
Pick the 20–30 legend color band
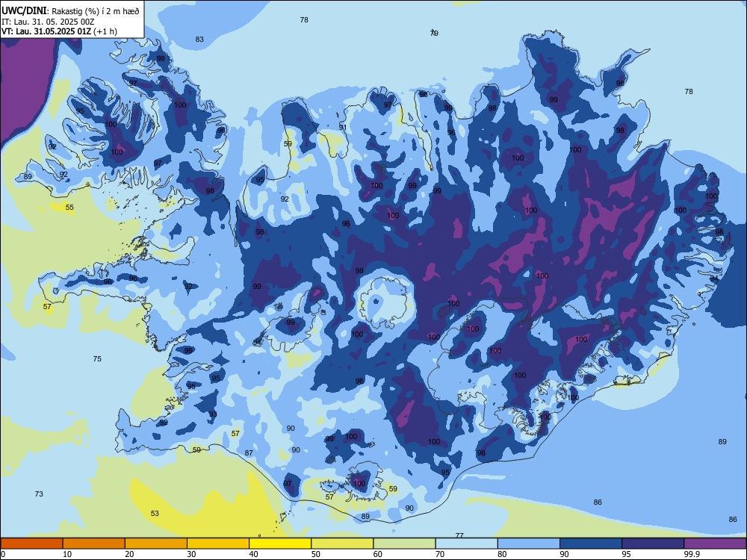[x=156, y=544]
